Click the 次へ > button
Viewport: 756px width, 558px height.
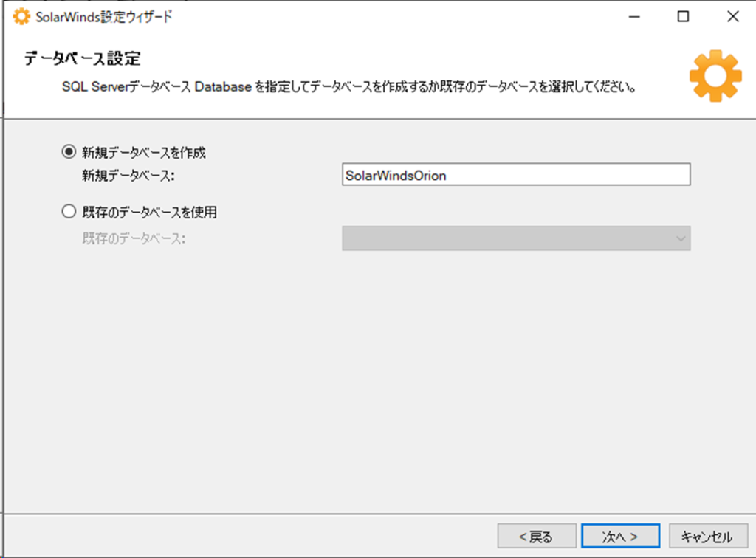pyautogui.click(x=620, y=536)
